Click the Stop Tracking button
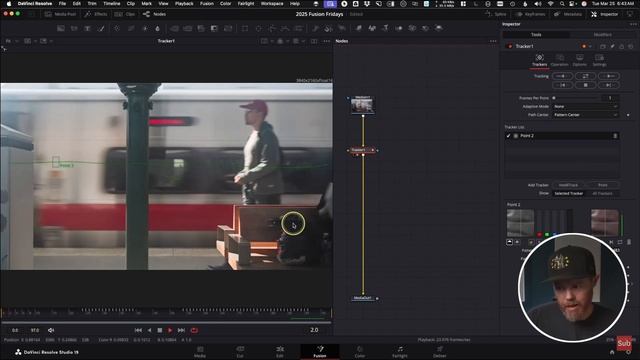640x360 pixels. coord(586,85)
